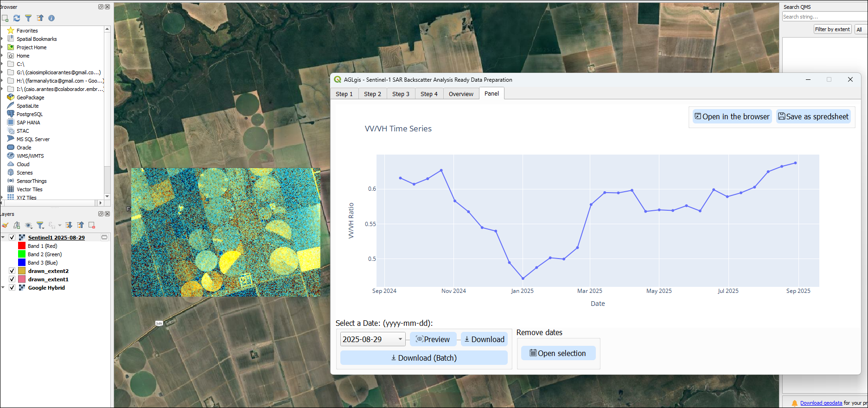Select the Vector Tiles browser item
The height and width of the screenshot is (408, 868).
(30, 189)
